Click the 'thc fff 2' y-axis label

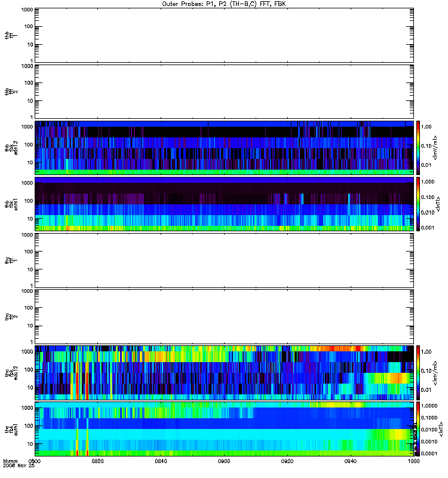tap(11, 317)
